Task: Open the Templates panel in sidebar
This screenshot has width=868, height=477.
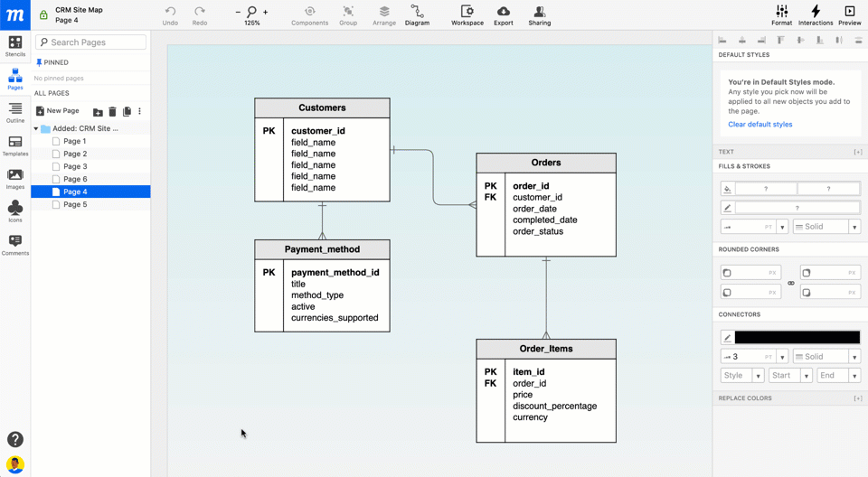Action: pyautogui.click(x=15, y=146)
